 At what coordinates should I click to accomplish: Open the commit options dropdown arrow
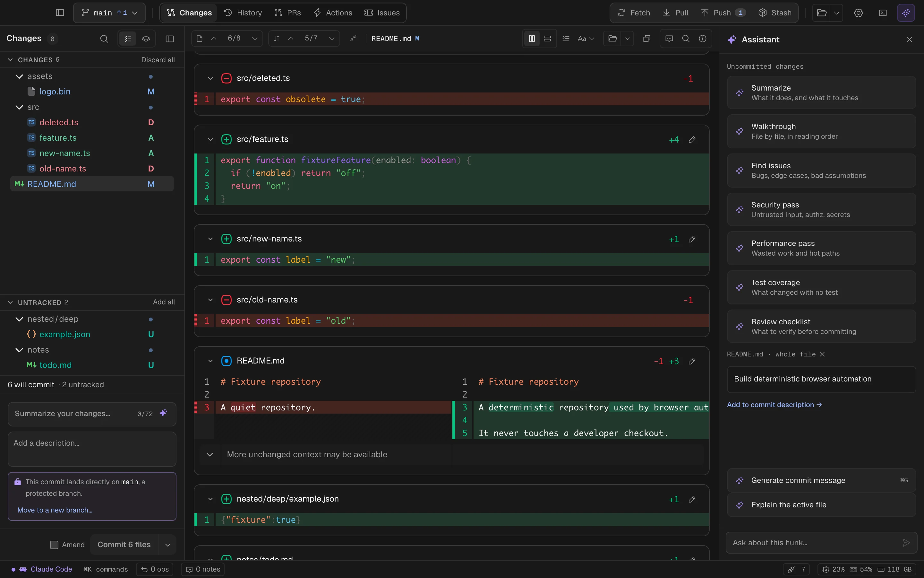[x=167, y=545]
